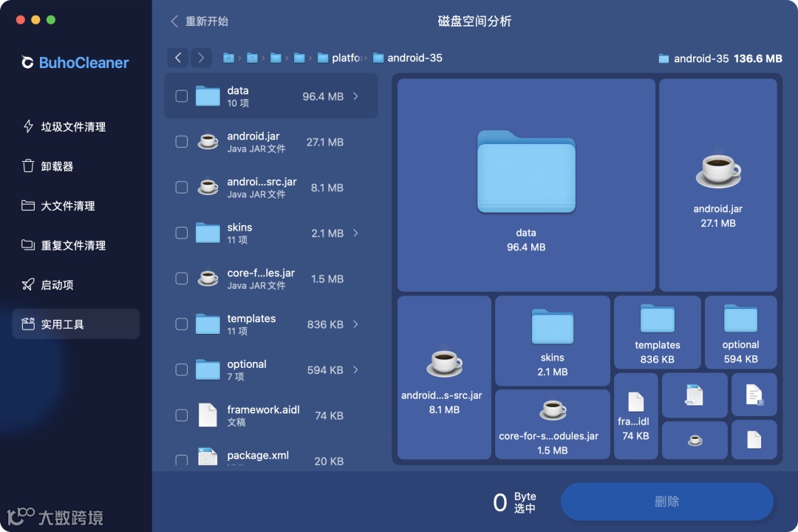Click the 重新开始 restart link

pos(199,21)
